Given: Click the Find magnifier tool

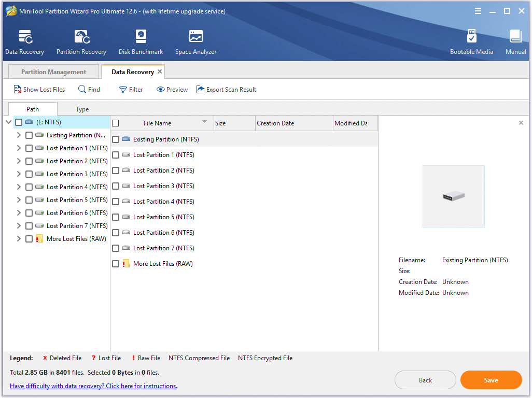Looking at the screenshot, I should (x=89, y=90).
